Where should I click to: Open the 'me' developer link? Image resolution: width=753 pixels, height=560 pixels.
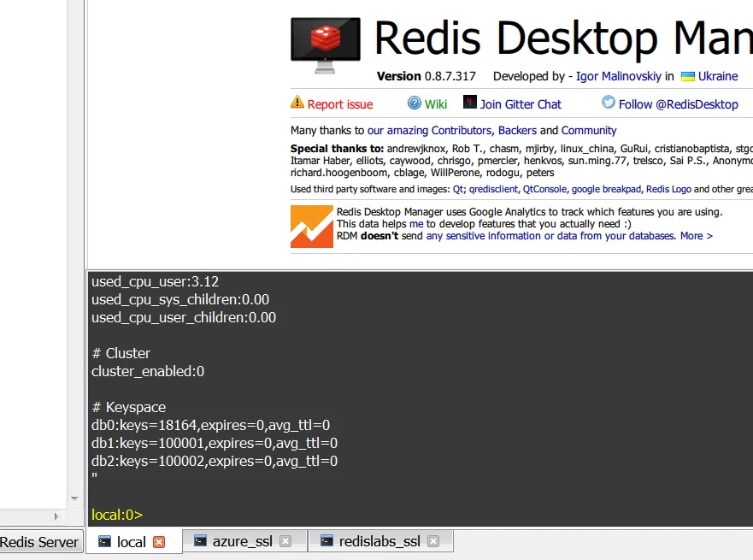(x=416, y=224)
